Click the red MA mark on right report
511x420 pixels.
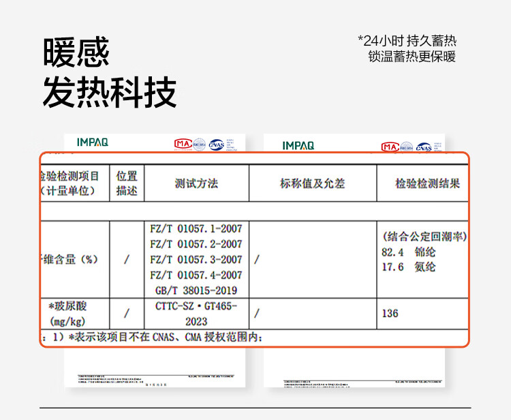coord(390,146)
